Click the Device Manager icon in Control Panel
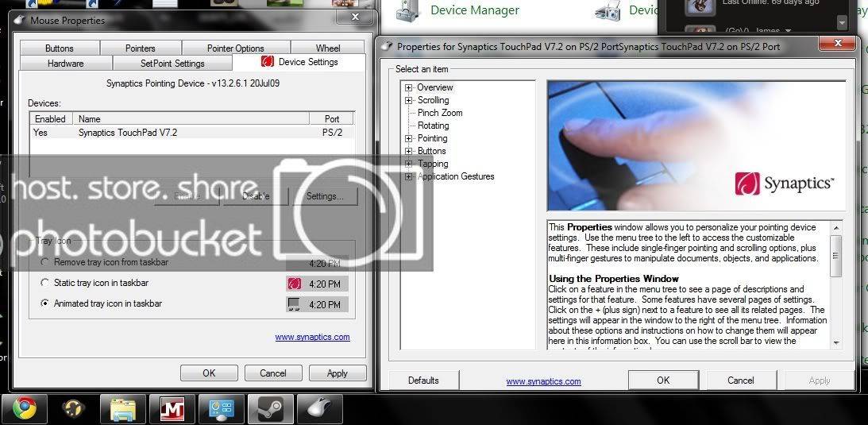 tap(407, 11)
